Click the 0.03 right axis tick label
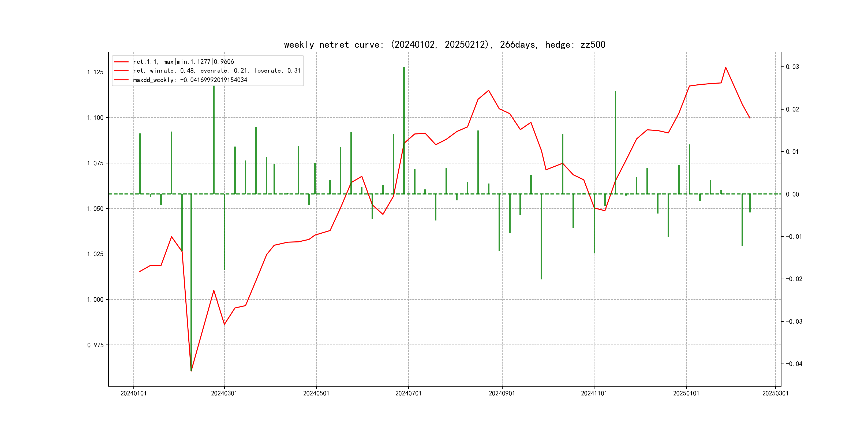The height and width of the screenshot is (434, 868). tap(792, 67)
